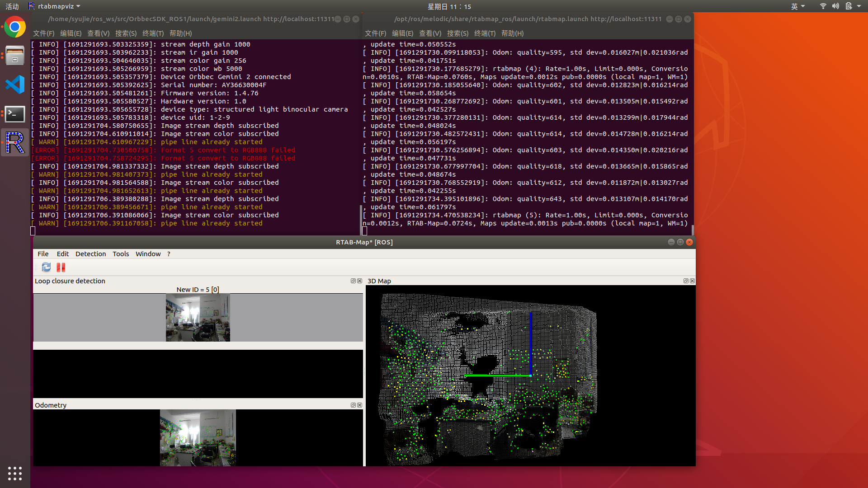Open the clock showing 星期日 11:15
The height and width of the screenshot is (488, 868).
click(449, 6)
